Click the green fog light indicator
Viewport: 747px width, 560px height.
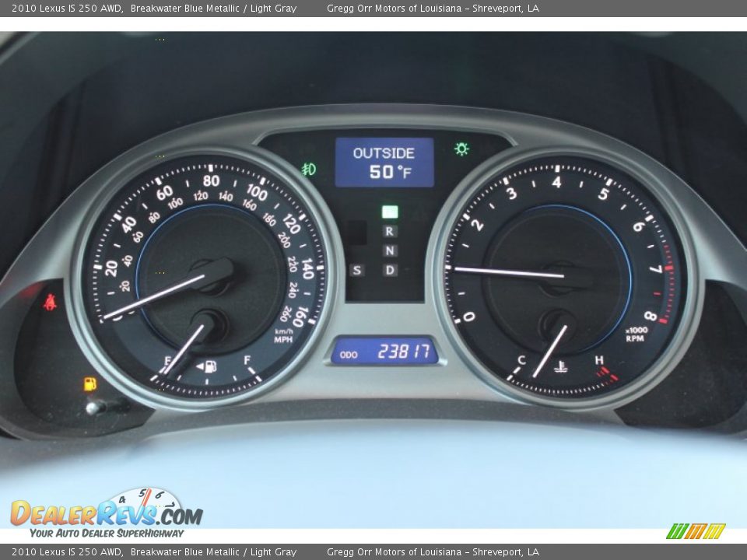pyautogui.click(x=309, y=169)
